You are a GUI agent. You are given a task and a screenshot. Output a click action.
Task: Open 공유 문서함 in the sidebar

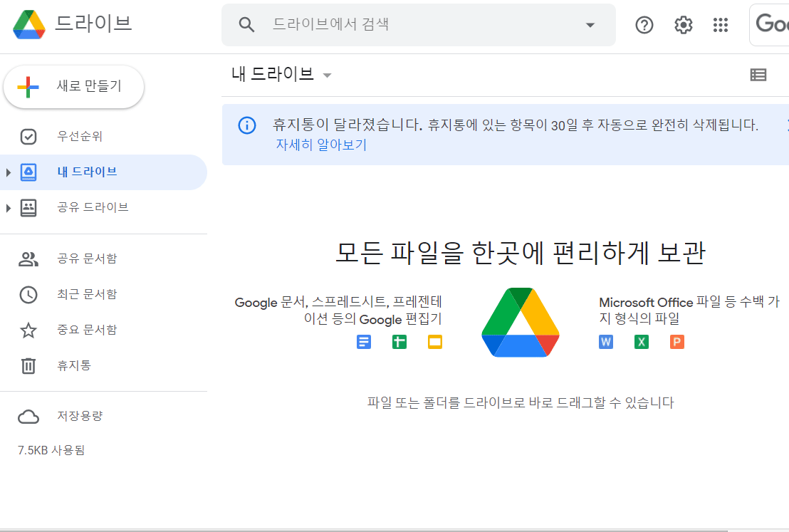click(x=103, y=259)
